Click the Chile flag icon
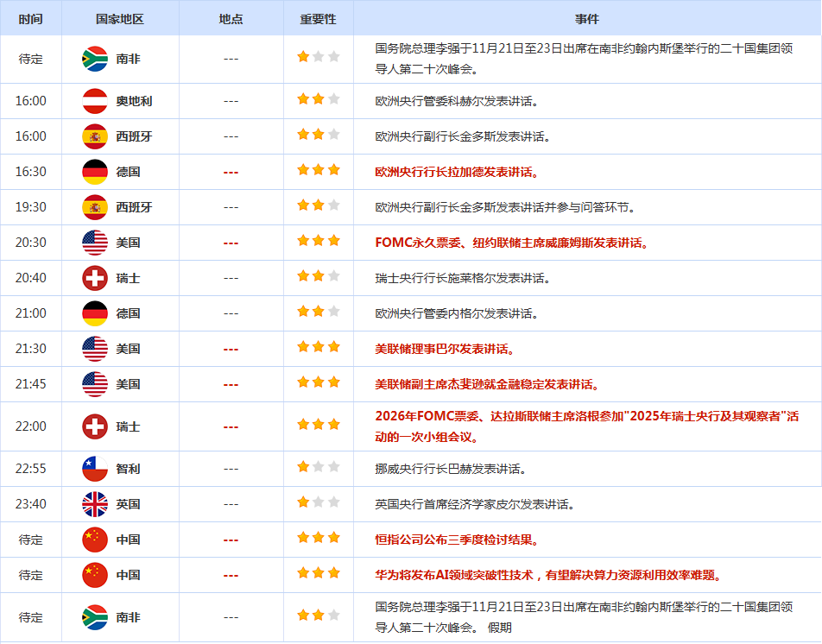The height and width of the screenshot is (644, 822). click(x=95, y=469)
